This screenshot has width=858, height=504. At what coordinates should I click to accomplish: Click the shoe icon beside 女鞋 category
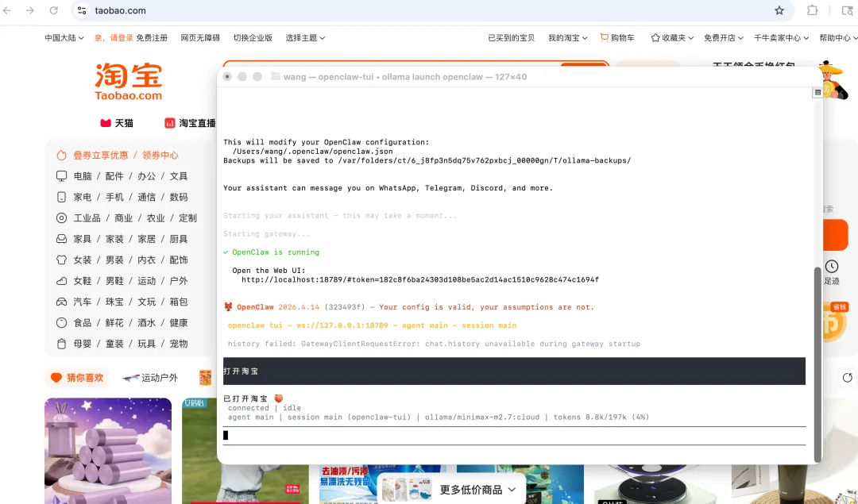61,281
